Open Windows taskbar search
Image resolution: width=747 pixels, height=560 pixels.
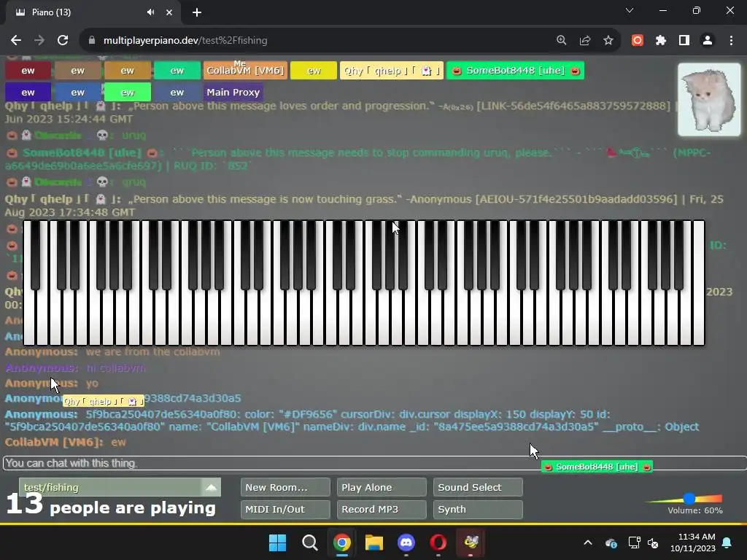pos(309,542)
